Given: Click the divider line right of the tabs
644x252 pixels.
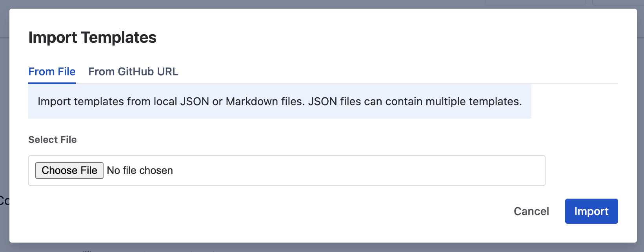Looking at the screenshot, I should coord(392,84).
